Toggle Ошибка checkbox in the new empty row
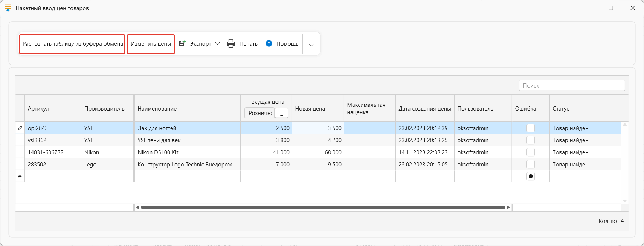Viewport: 644px width, 246px height. [x=531, y=176]
